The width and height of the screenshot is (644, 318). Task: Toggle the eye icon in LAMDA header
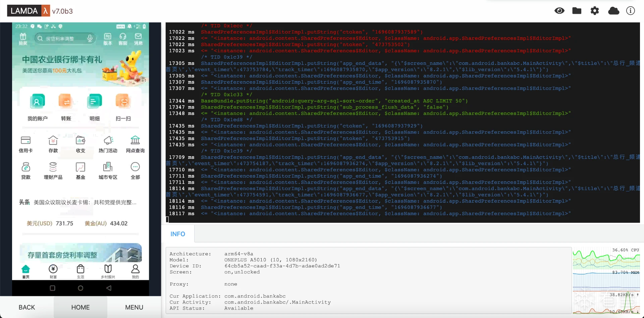click(x=559, y=11)
